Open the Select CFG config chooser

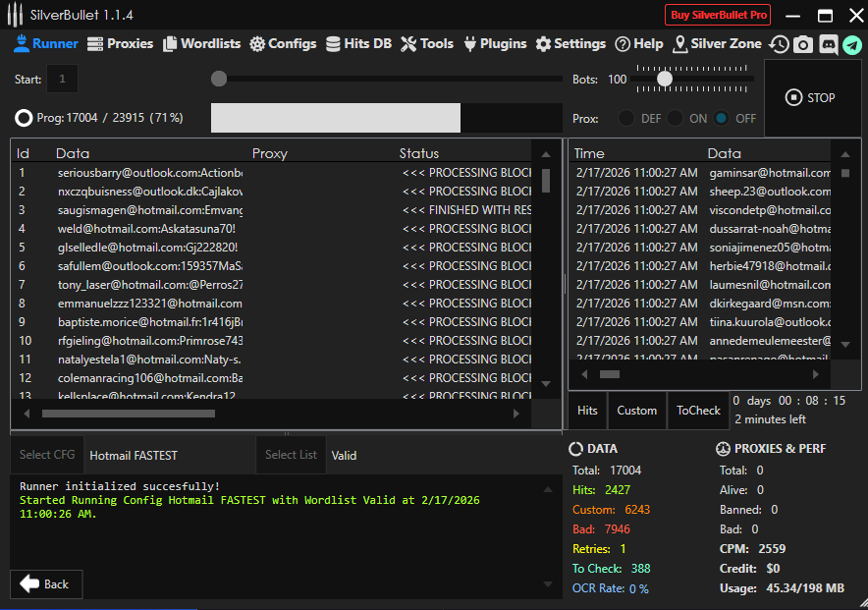pyautogui.click(x=47, y=455)
